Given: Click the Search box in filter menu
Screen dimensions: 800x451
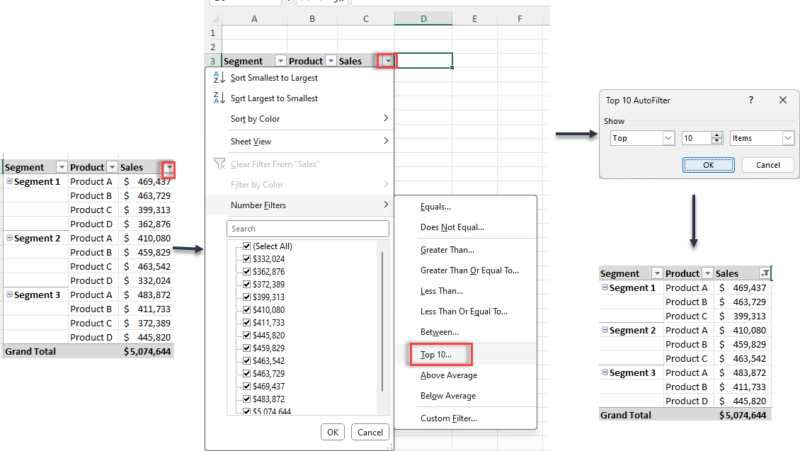Looking at the screenshot, I should [308, 229].
